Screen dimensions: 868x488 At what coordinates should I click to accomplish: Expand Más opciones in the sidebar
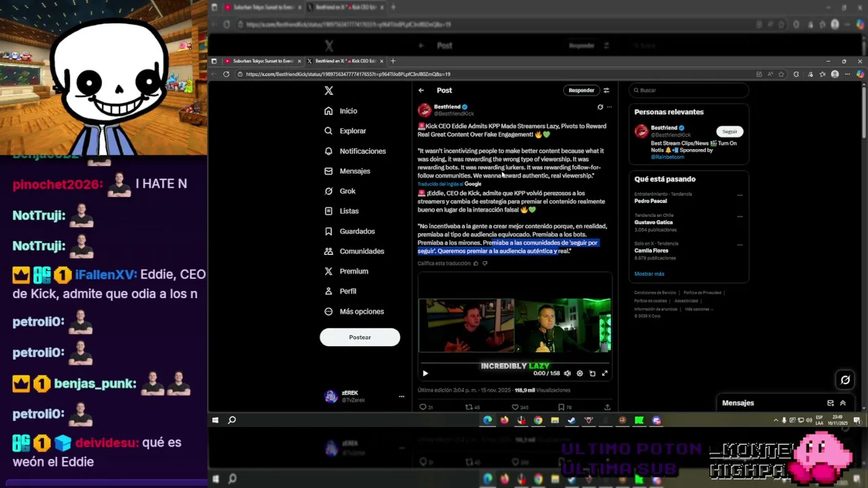click(354, 311)
